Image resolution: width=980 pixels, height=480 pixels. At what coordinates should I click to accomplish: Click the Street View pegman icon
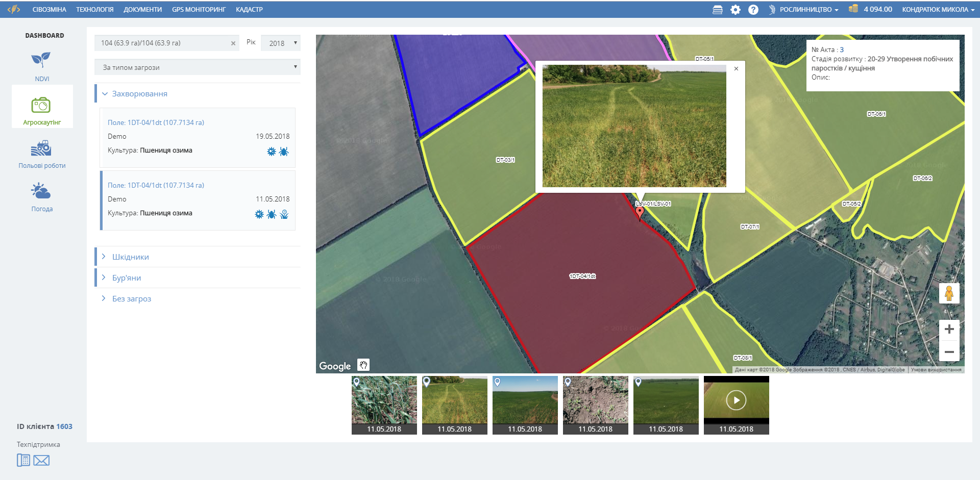949,294
